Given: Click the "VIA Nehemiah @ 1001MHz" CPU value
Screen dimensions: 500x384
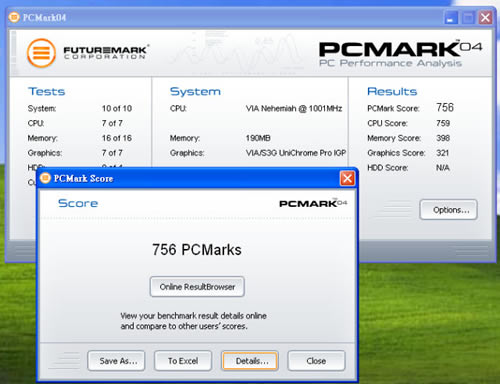Looking at the screenshot, I should [x=294, y=108].
